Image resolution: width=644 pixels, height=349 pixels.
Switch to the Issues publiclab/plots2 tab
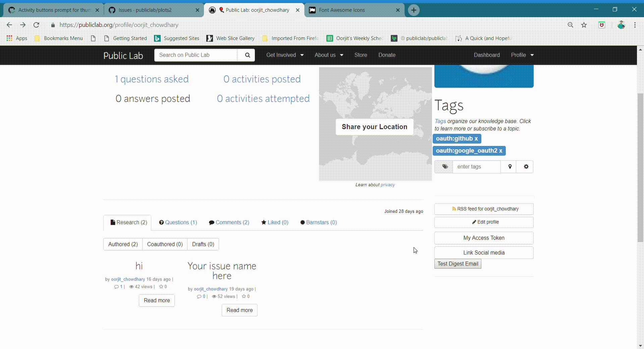tap(154, 10)
